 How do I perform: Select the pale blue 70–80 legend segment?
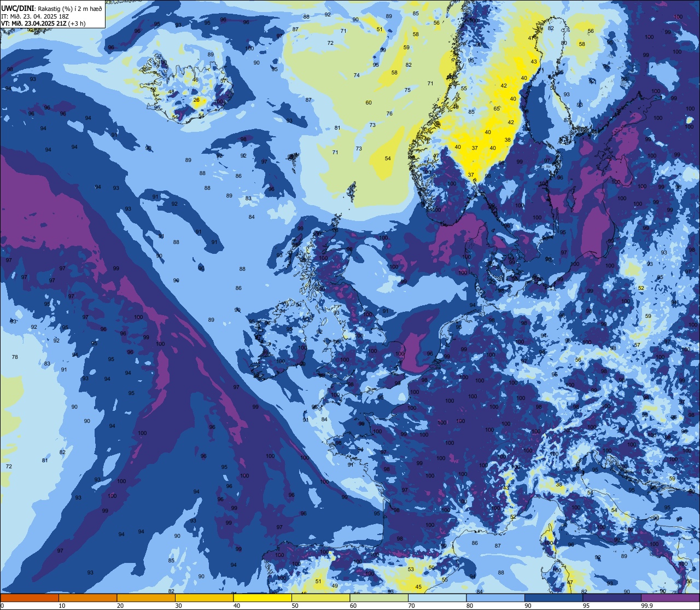click(437, 597)
